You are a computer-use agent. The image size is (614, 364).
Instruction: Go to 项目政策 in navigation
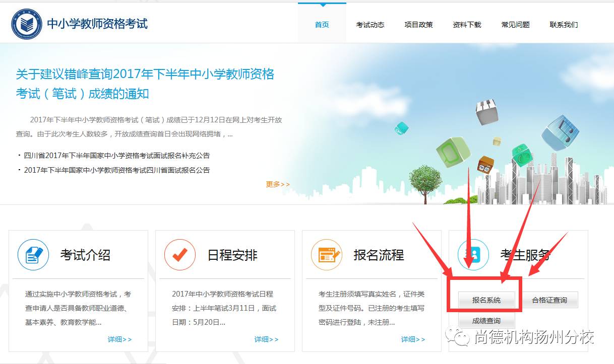click(x=418, y=25)
